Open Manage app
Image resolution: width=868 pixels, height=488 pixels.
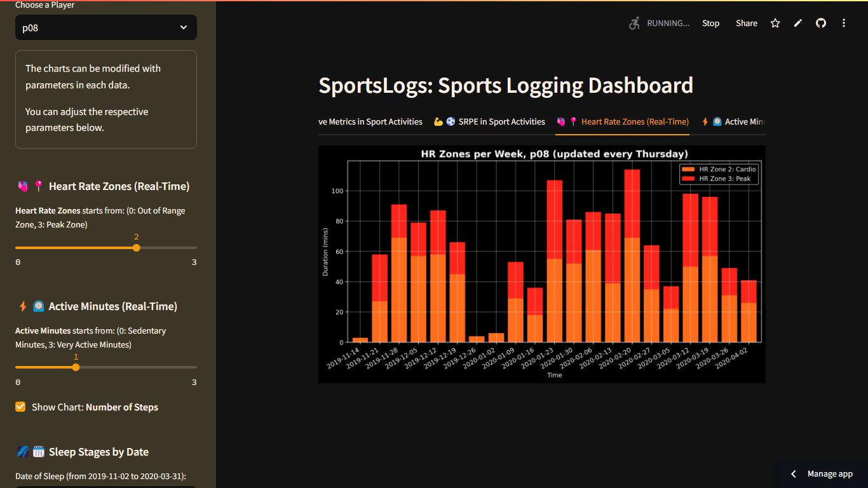tap(830, 474)
